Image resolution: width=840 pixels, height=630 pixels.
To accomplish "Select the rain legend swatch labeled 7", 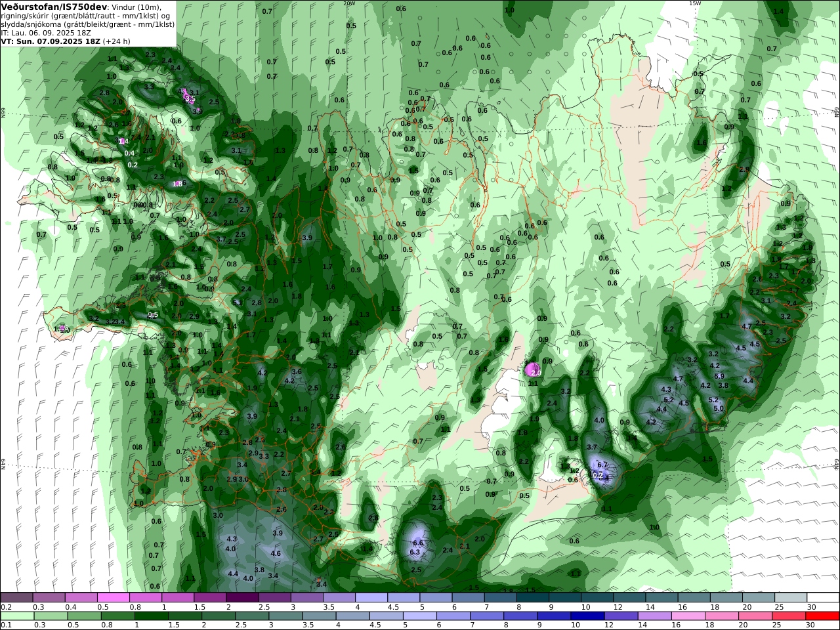I will [486, 616].
